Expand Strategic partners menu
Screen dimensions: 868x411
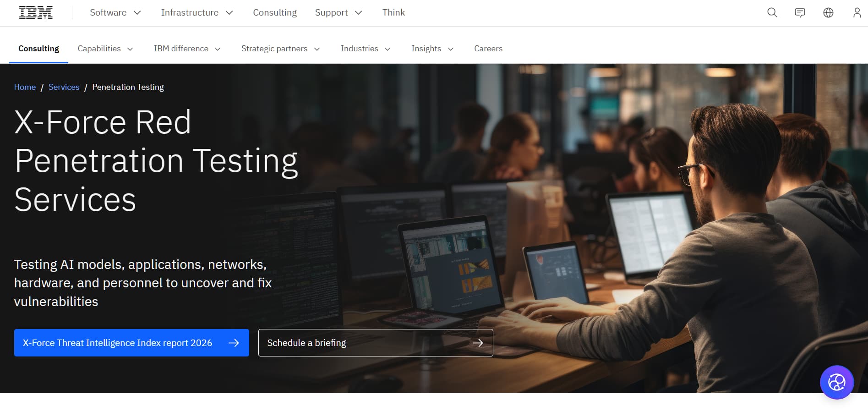pos(280,49)
